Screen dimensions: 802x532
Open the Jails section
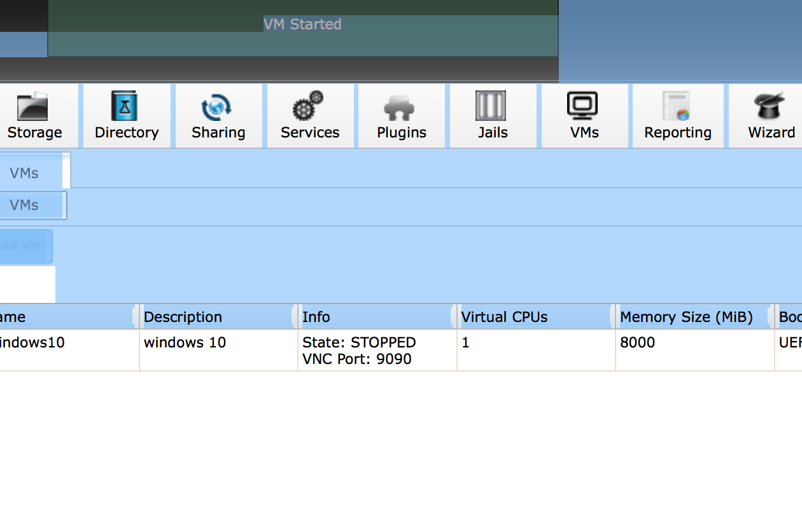point(493,116)
